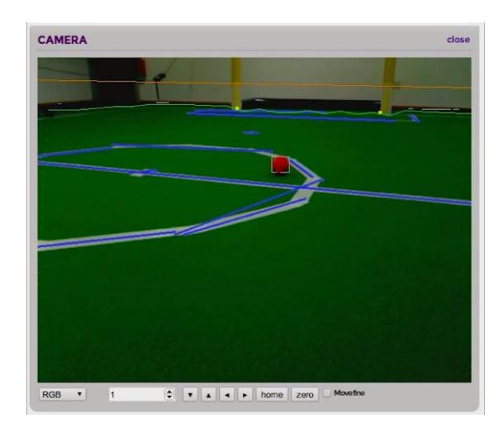Increment the step value with up stepper arrow
Screen dimensions: 504x429
pyautogui.click(x=169, y=391)
